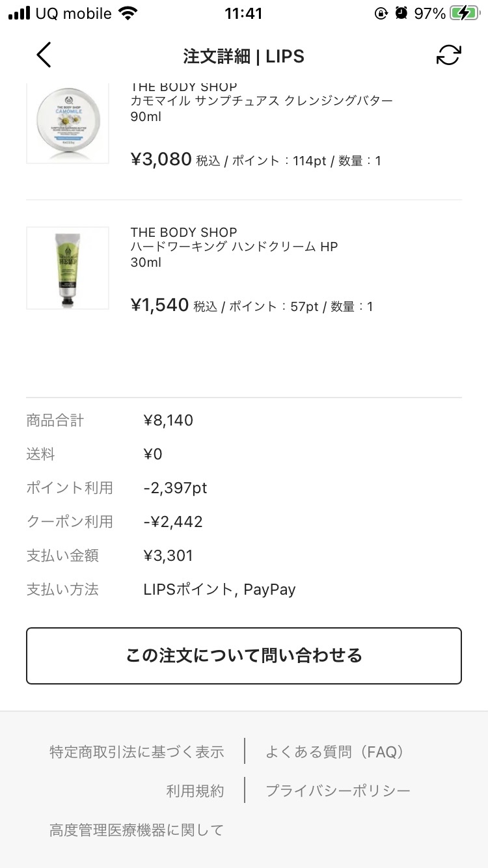This screenshot has height=868, width=488.
Task: Open 高度管理医療機器に関して link
Action: coord(137,830)
